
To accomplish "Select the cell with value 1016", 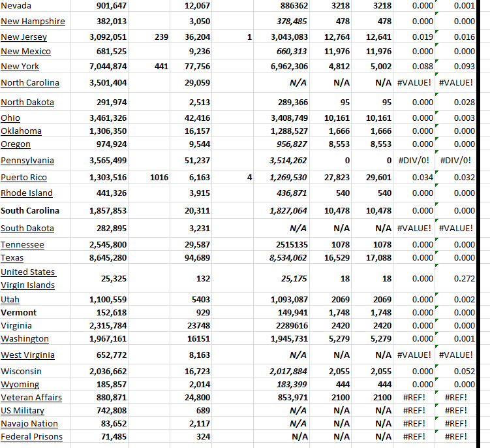I will click(159, 178).
